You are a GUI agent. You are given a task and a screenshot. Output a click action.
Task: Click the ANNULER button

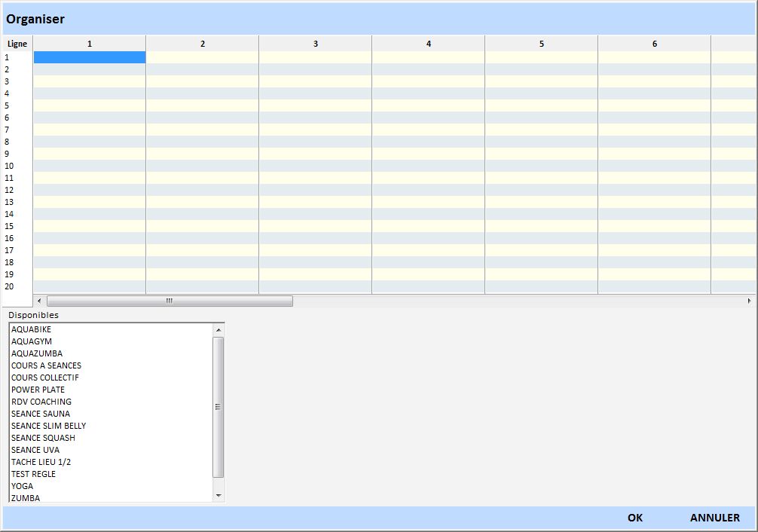714,518
